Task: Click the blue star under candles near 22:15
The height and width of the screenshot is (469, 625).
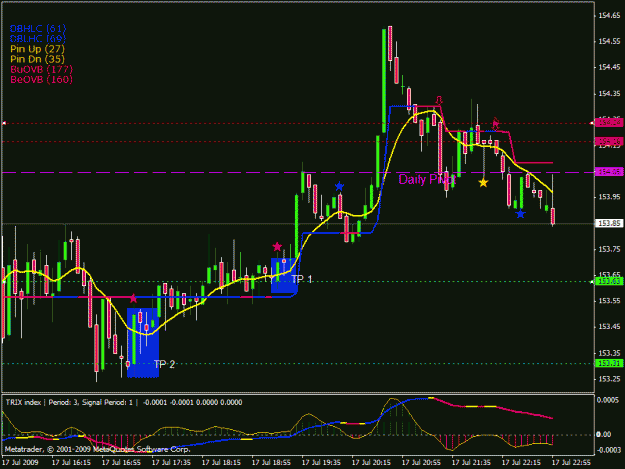Action: pyautogui.click(x=520, y=214)
